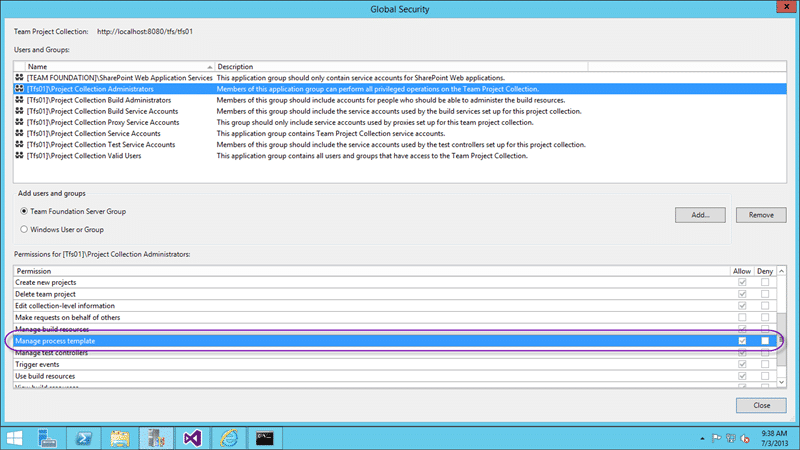The width and height of the screenshot is (800, 450).
Task: Select the Delete team project permission
Action: tap(395, 294)
